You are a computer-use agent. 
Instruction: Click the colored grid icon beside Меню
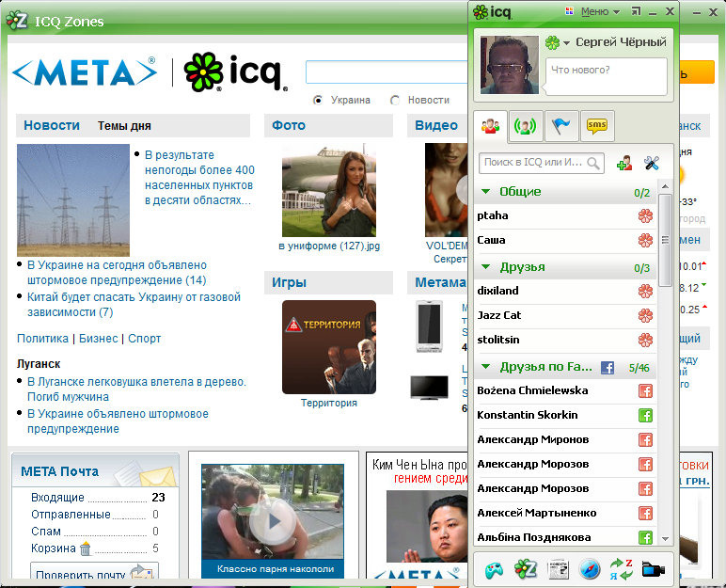click(570, 11)
